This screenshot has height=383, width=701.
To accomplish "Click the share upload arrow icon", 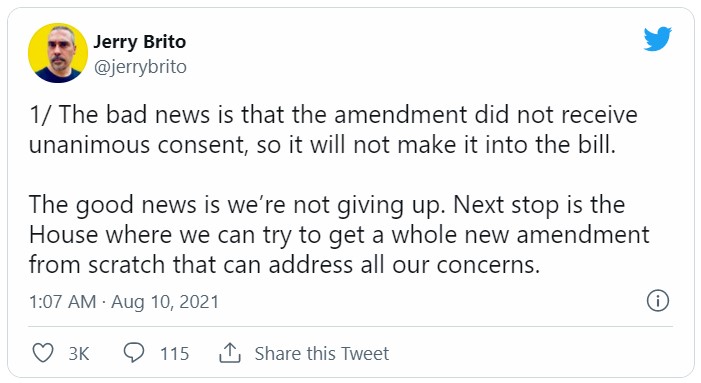I will pyautogui.click(x=230, y=353).
